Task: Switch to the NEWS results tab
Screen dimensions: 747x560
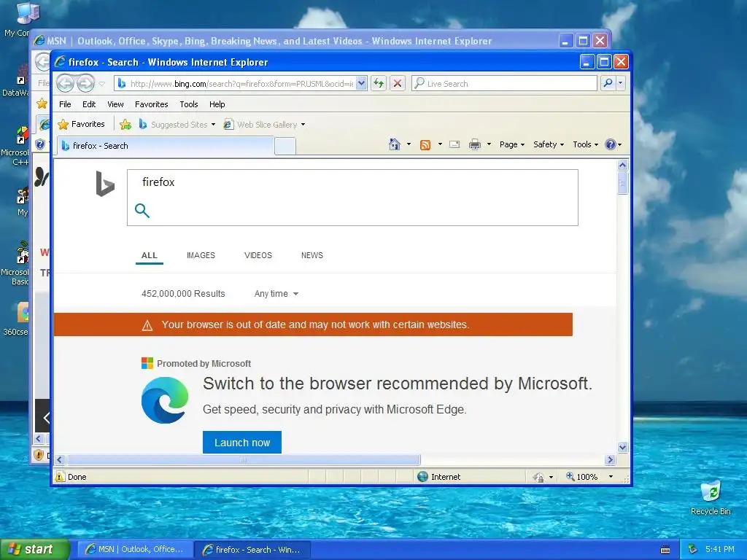Action: [312, 255]
